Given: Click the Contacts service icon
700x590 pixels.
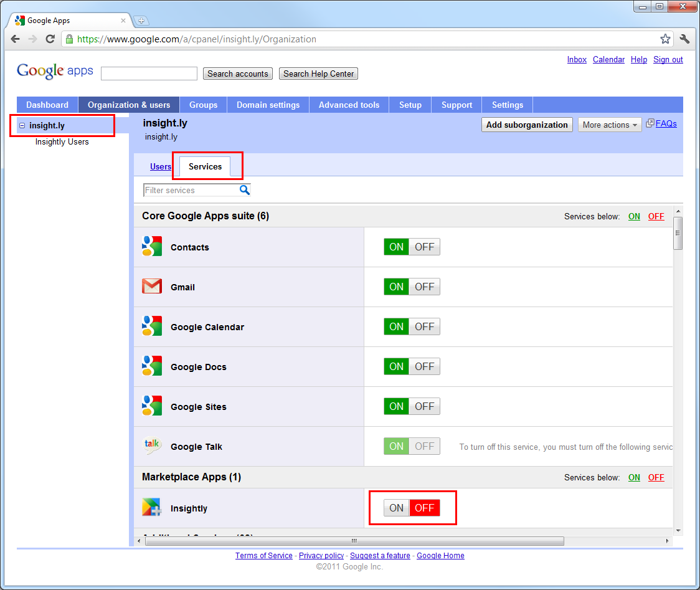Looking at the screenshot, I should (x=152, y=247).
